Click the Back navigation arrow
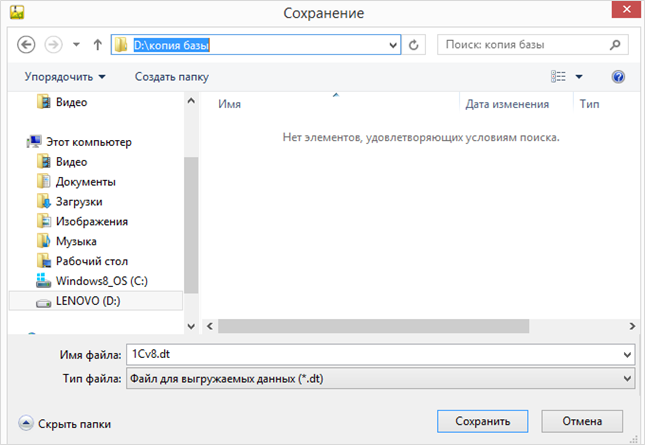Image resolution: width=645 pixels, height=445 pixels. pyautogui.click(x=27, y=45)
